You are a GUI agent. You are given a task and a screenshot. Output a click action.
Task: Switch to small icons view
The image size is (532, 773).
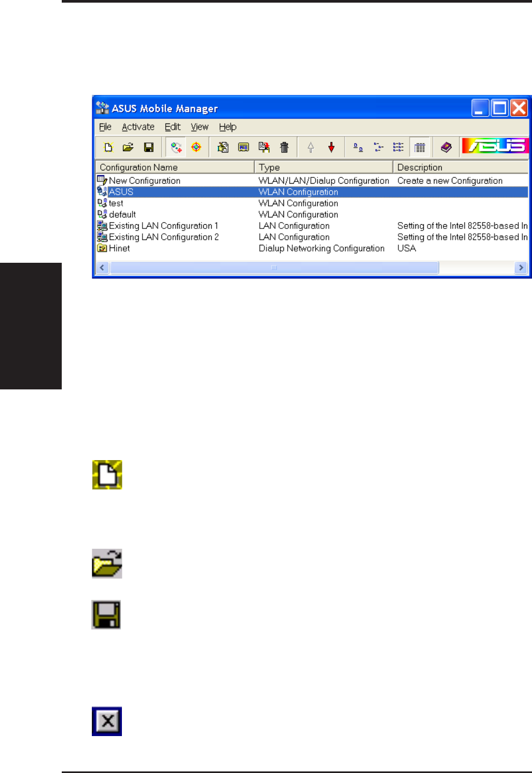378,147
